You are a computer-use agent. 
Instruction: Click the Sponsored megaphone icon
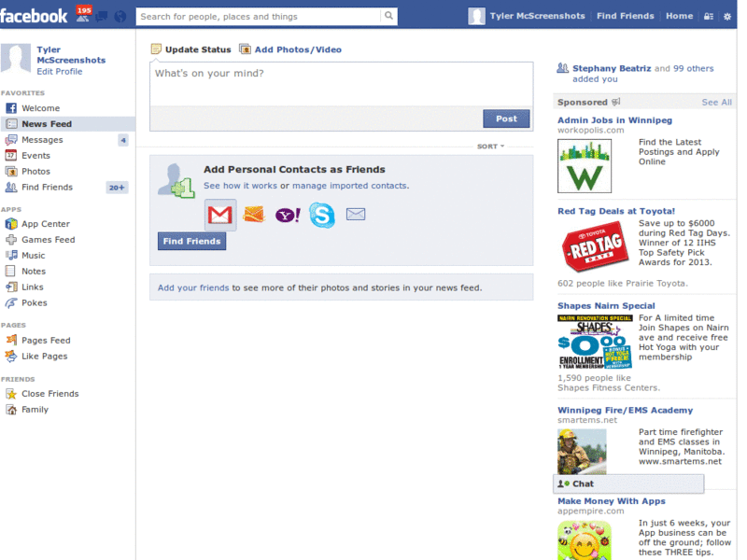pyautogui.click(x=616, y=102)
